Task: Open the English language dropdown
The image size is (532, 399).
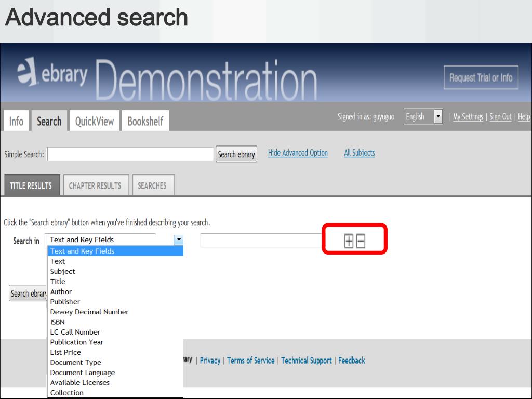Action: 423,117
